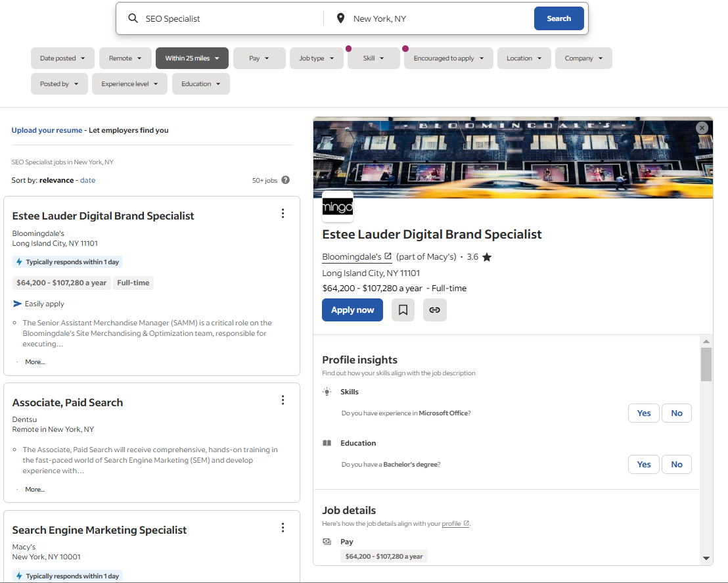Click the blue Search button
The height and width of the screenshot is (583, 728).
tap(558, 18)
